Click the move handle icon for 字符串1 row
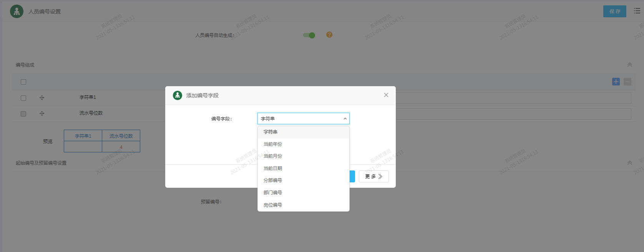The image size is (644, 252). click(x=42, y=98)
